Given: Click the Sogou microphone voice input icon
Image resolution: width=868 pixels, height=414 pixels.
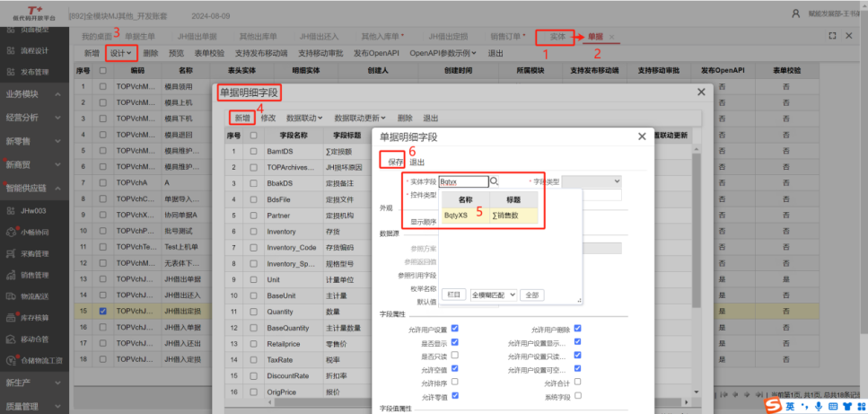Looking at the screenshot, I should tap(818, 406).
